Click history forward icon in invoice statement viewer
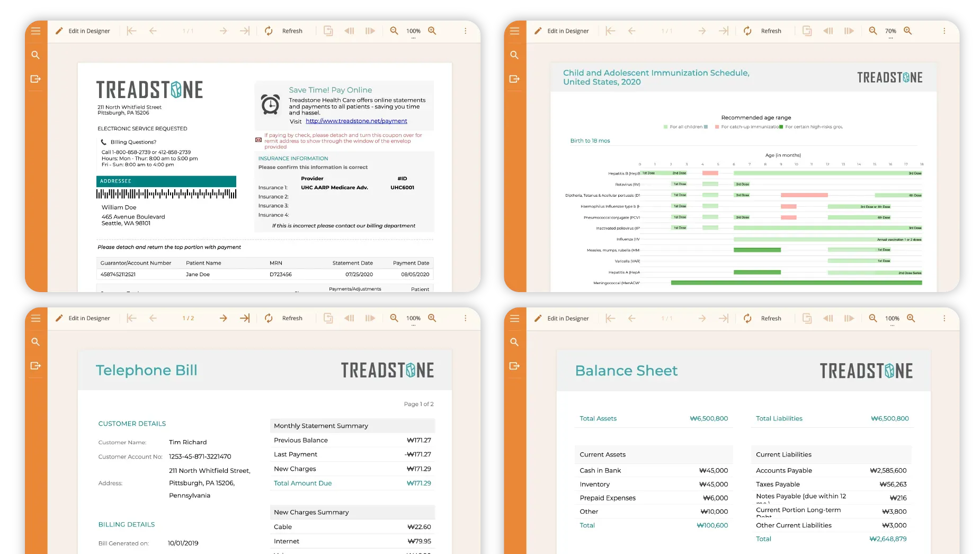The height and width of the screenshot is (554, 980). coord(370,31)
